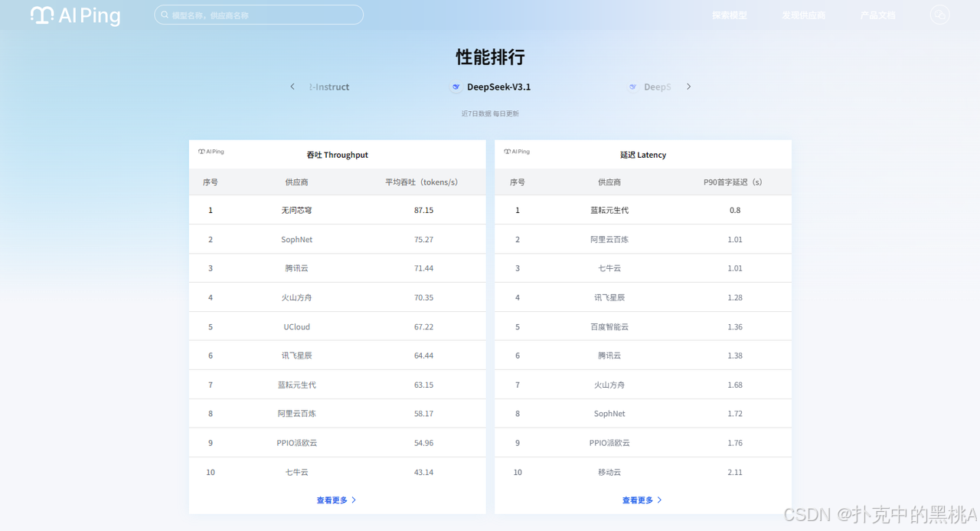Select 七牛云 in Throughput ranking
Image resolution: width=980 pixels, height=531 pixels.
pos(296,472)
